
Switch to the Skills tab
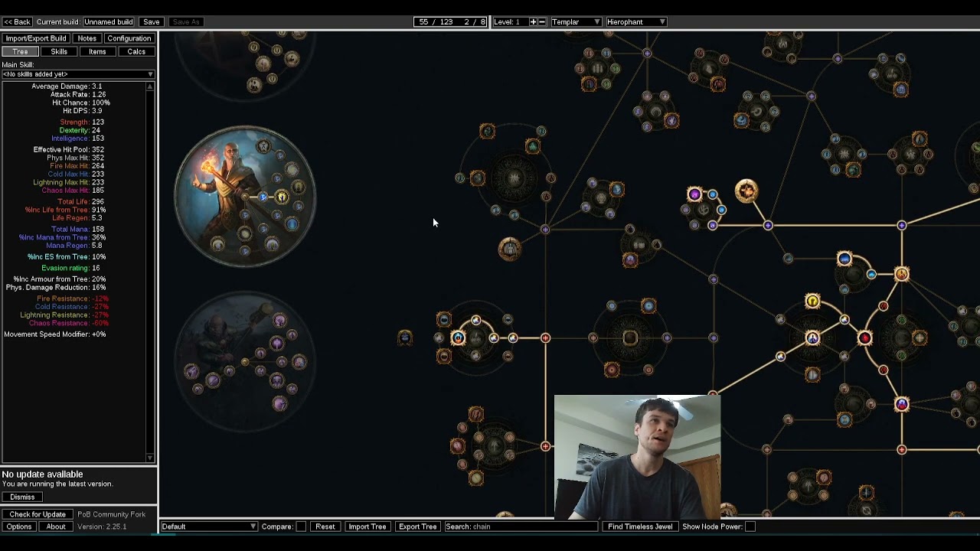click(59, 51)
